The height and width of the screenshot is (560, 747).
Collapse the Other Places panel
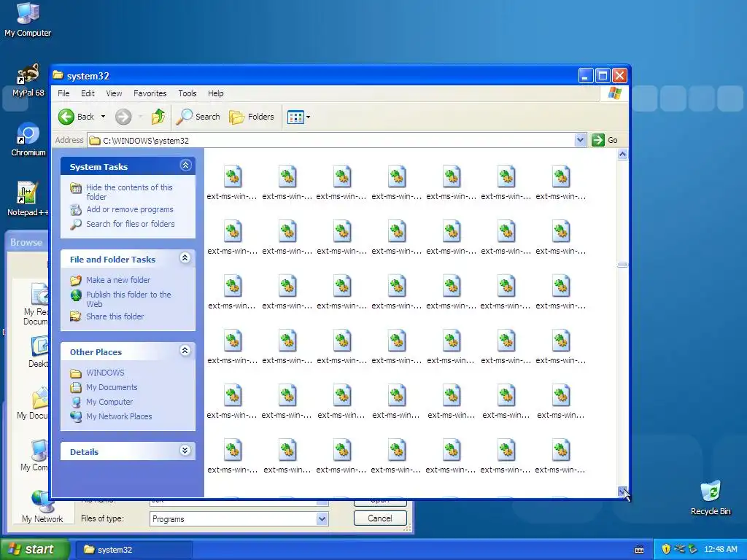point(185,351)
